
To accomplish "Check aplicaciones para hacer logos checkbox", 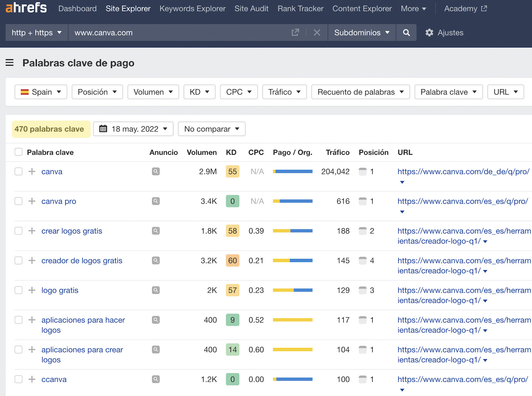I will 19,320.
